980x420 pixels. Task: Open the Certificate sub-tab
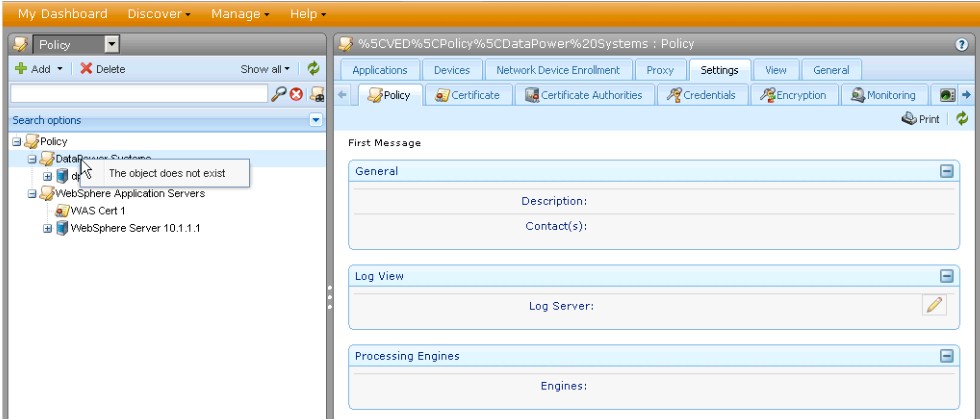468,95
